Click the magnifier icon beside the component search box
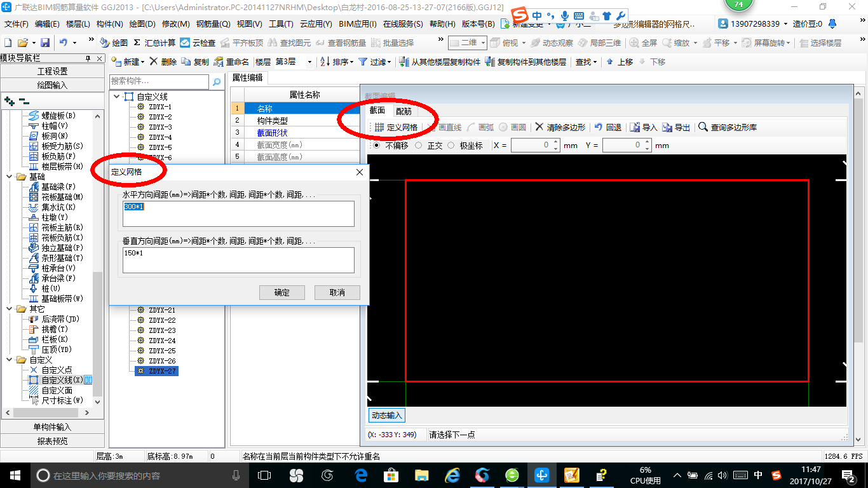The height and width of the screenshot is (488, 868). (217, 82)
